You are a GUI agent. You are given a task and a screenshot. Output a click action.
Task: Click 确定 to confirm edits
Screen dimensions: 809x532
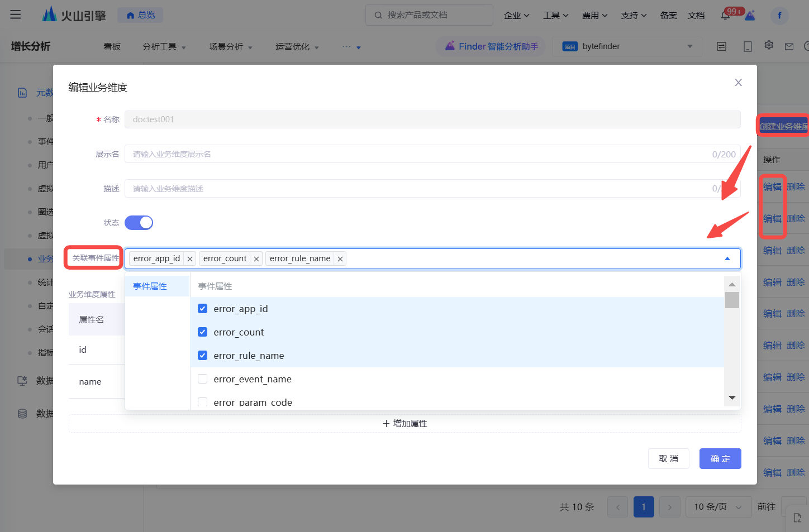(720, 459)
